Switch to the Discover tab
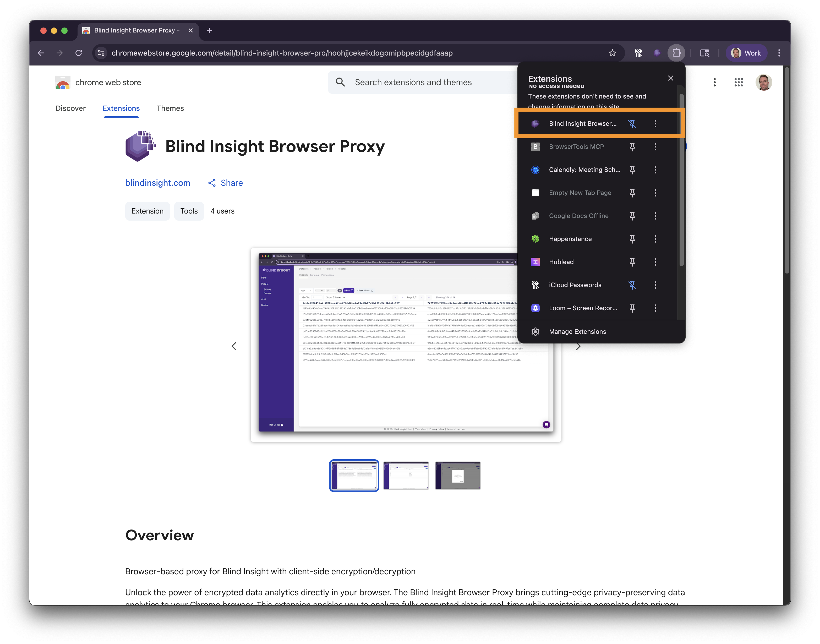 [70, 108]
